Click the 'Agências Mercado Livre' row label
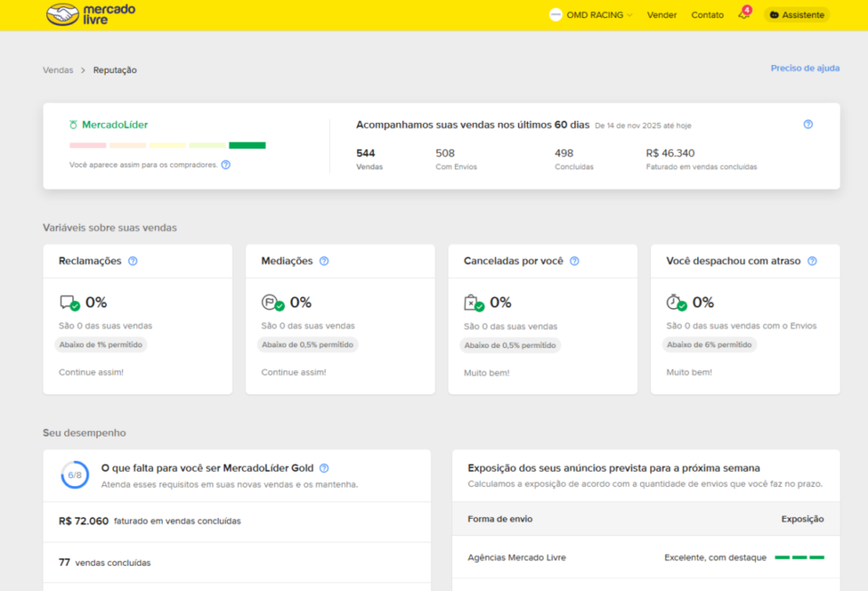Screen dimensions: 868x591 (516, 558)
